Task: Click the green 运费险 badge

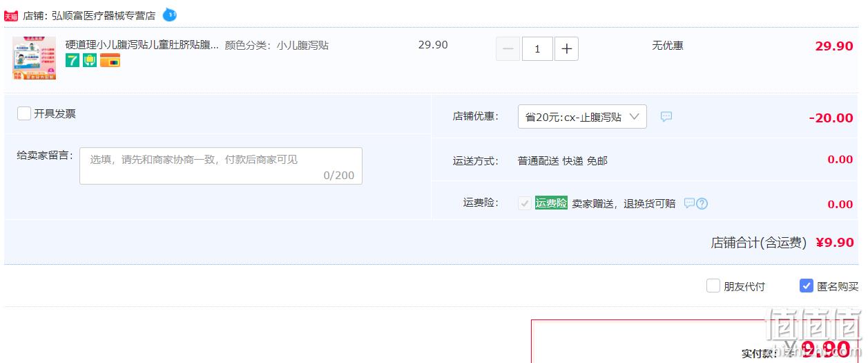Action: point(551,203)
